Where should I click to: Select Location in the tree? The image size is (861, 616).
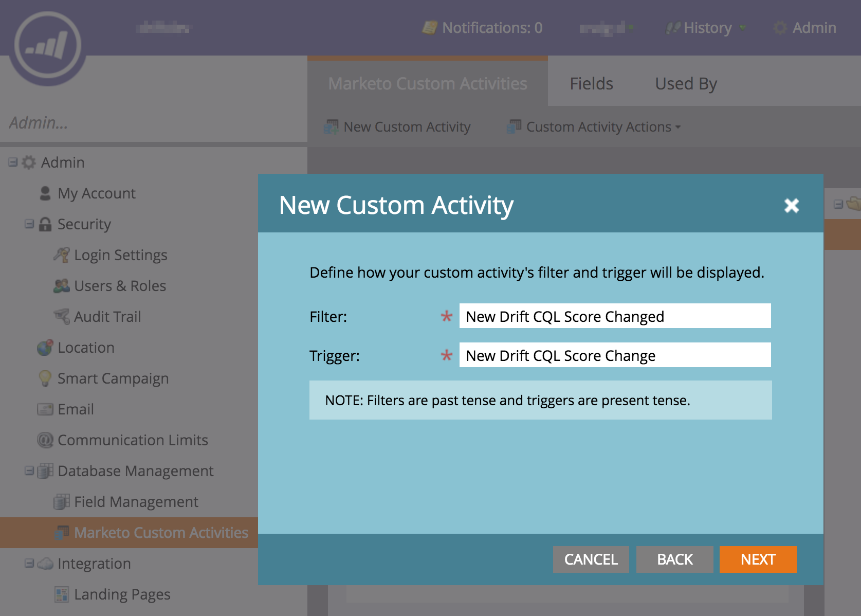pos(86,348)
